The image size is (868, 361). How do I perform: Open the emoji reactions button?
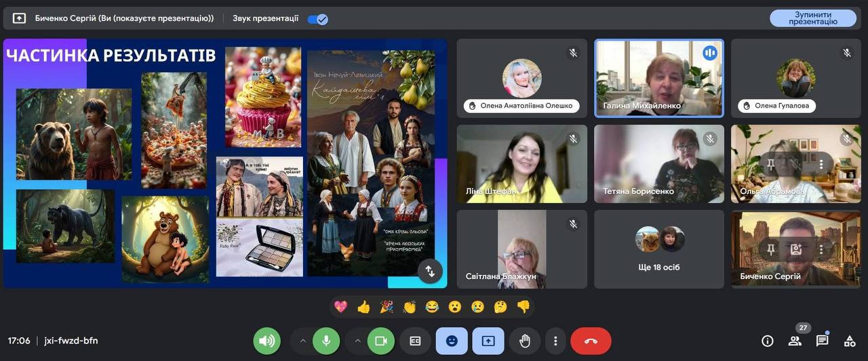452,341
